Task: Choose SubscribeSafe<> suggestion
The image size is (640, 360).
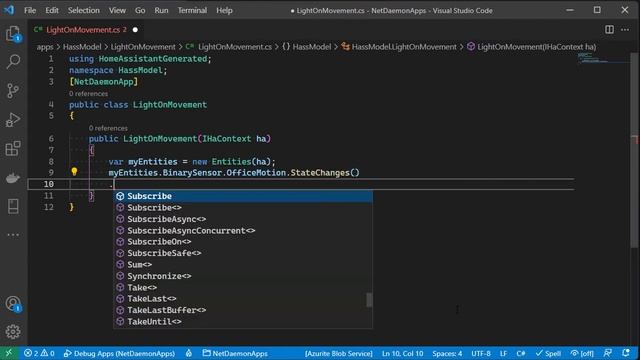Action: 243,253
